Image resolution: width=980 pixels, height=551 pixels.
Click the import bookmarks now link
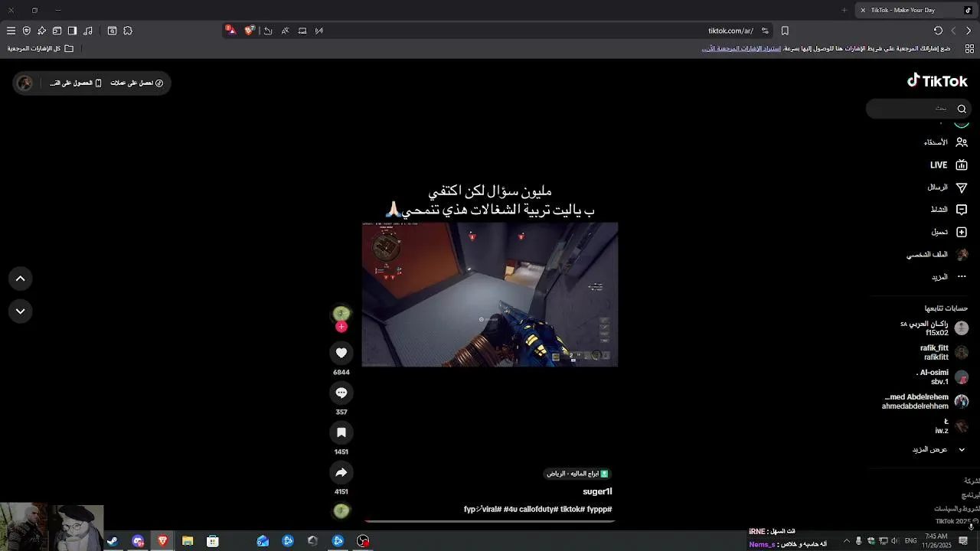click(741, 48)
